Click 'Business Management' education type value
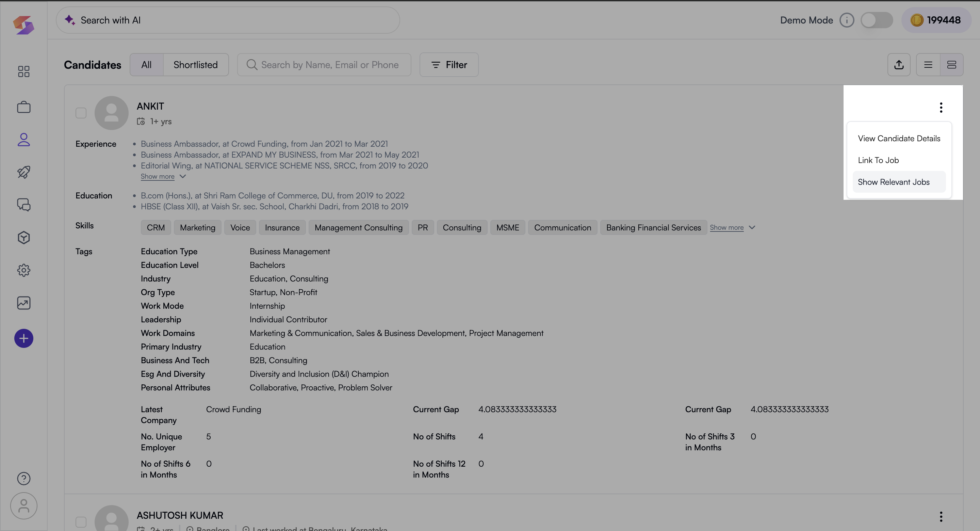The height and width of the screenshot is (531, 980). pyautogui.click(x=290, y=252)
